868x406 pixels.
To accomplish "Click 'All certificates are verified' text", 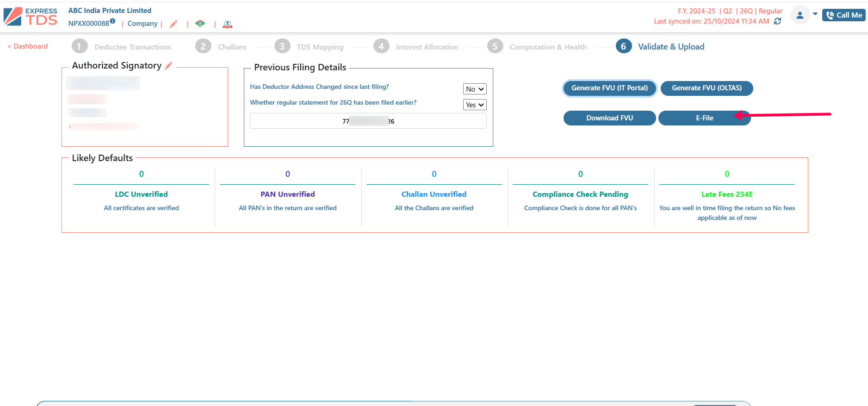I will (141, 208).
